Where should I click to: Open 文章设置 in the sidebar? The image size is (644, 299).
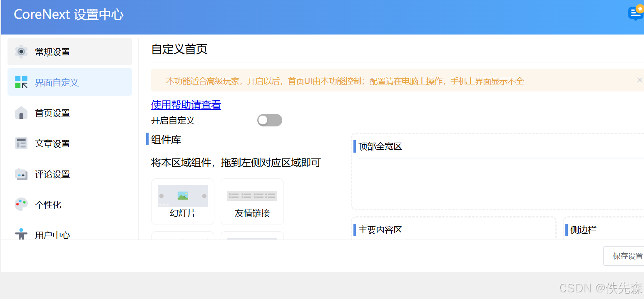coord(70,143)
